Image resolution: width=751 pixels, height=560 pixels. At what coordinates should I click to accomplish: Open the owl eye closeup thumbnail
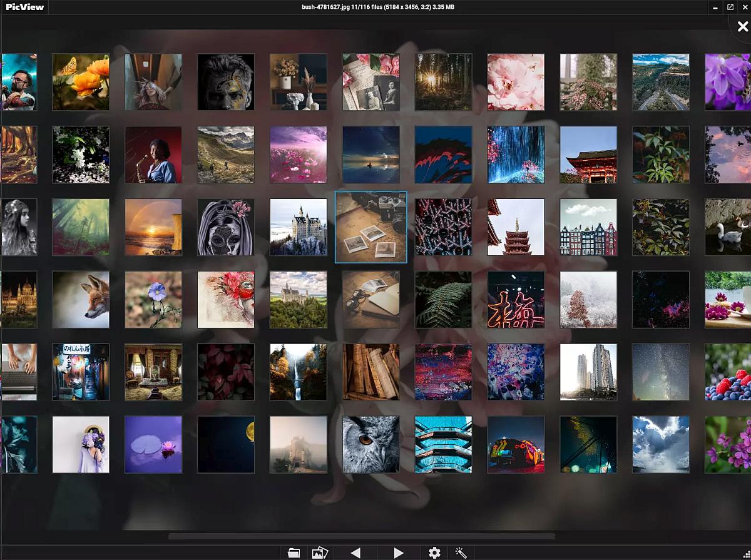click(x=371, y=445)
